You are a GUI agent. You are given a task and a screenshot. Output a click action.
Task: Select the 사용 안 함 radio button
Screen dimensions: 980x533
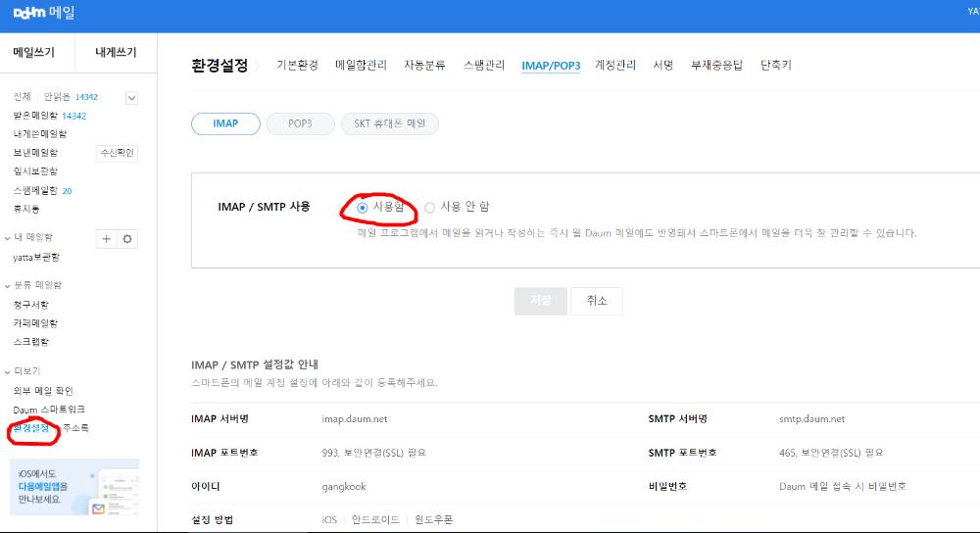pyautogui.click(x=429, y=208)
